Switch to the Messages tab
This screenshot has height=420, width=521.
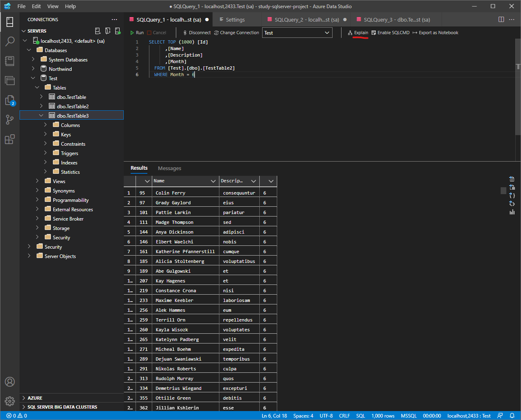[169, 168]
